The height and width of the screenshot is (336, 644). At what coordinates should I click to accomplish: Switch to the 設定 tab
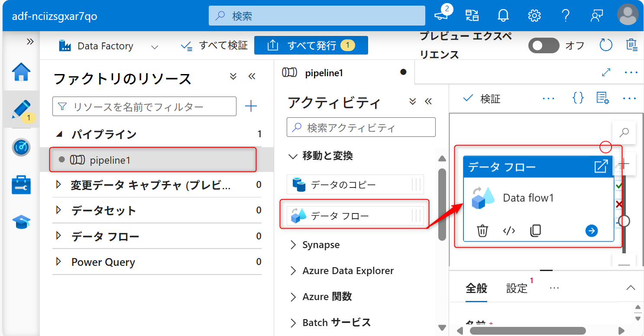tap(516, 288)
